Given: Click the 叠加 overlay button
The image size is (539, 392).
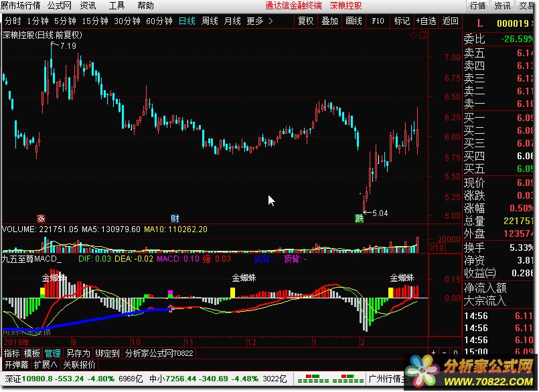Looking at the screenshot, I should click(329, 21).
